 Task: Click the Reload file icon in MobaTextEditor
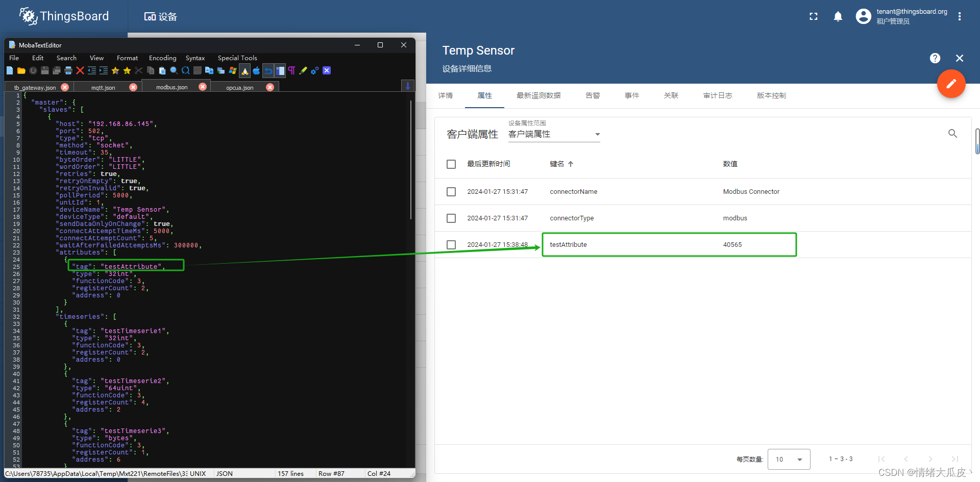(33, 70)
